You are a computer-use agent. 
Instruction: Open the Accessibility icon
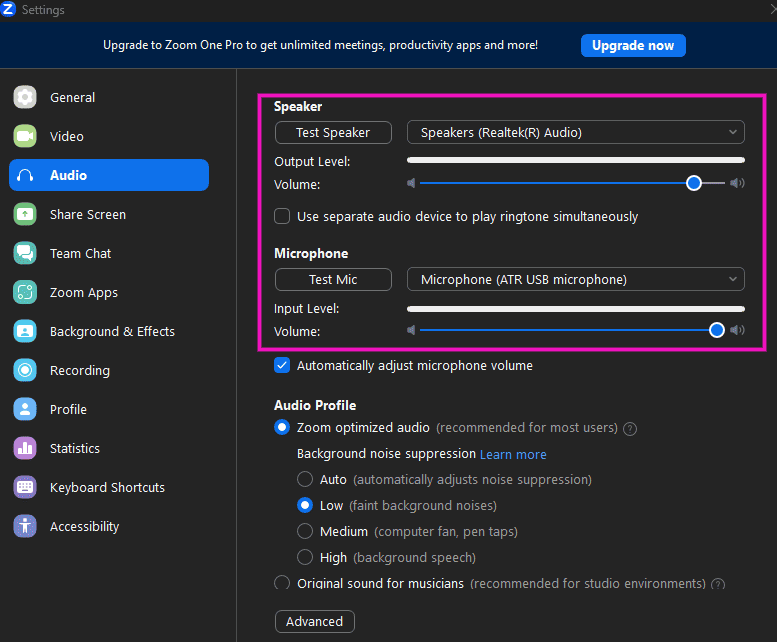pos(25,526)
